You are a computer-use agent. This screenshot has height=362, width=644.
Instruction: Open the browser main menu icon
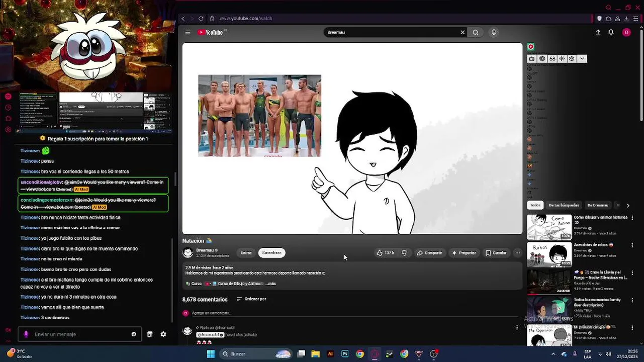(636, 19)
